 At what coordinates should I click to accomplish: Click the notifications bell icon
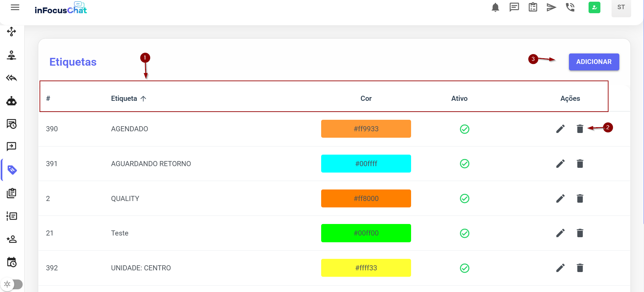[495, 7]
